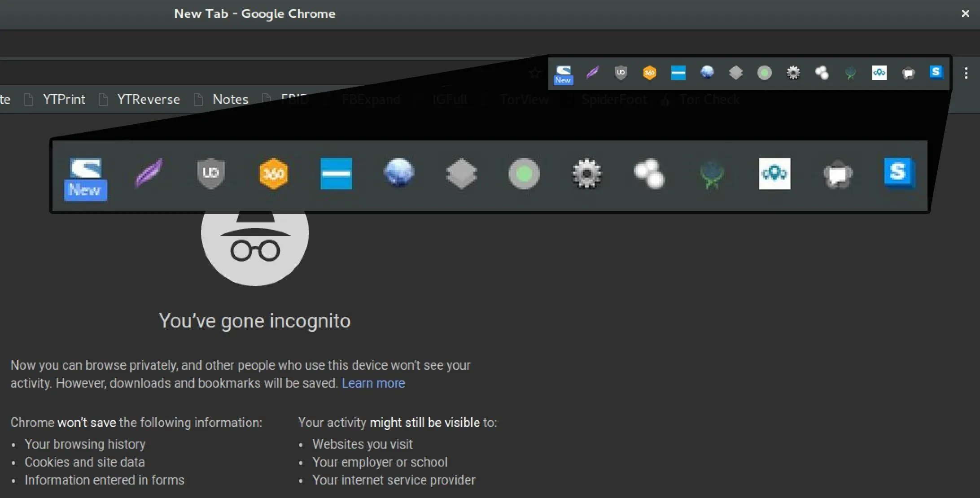Open the YTPrint bookmark
The height and width of the screenshot is (498, 980).
coord(64,99)
